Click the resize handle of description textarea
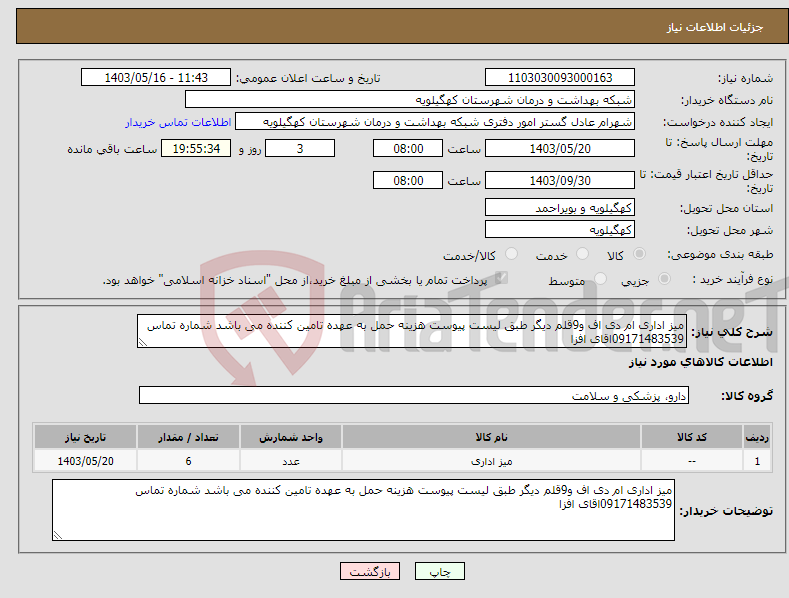 click(142, 343)
